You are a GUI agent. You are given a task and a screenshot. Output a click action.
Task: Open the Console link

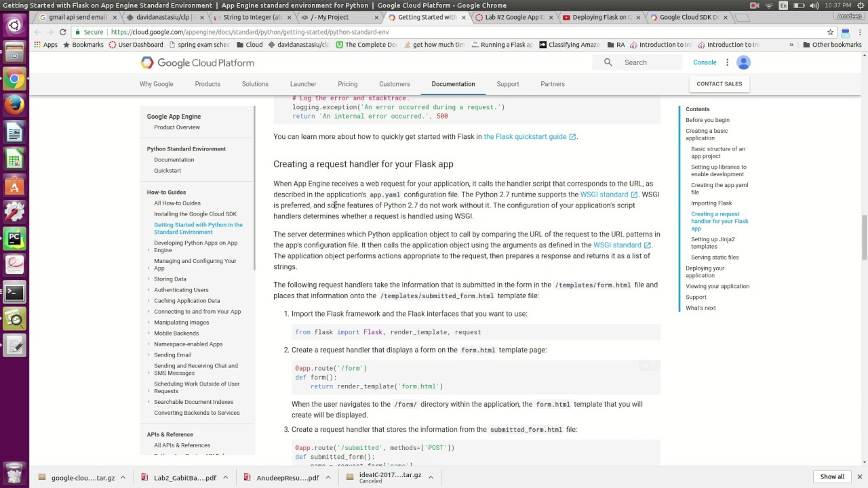(x=705, y=62)
